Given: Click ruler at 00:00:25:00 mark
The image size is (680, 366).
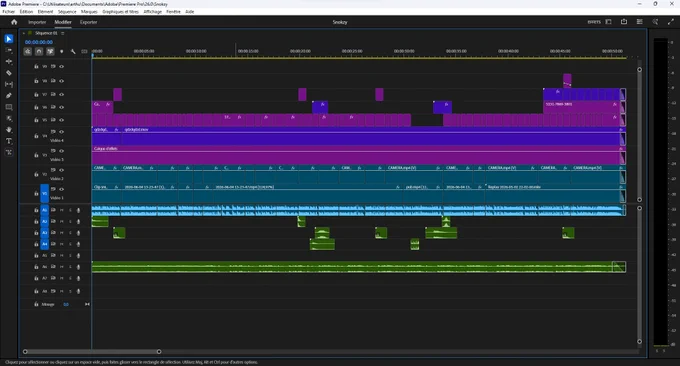Looking at the screenshot, I should [x=352, y=51].
